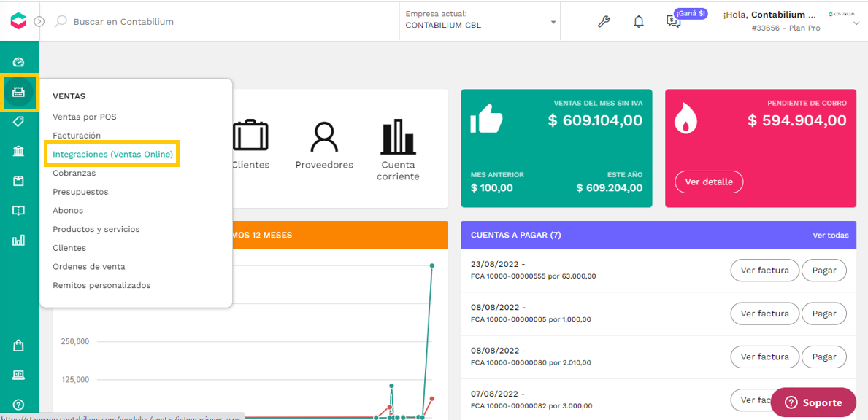Screen dimensions: 868x420
Task: Expand the user account chevron near Plan Pro
Action: tap(855, 24)
